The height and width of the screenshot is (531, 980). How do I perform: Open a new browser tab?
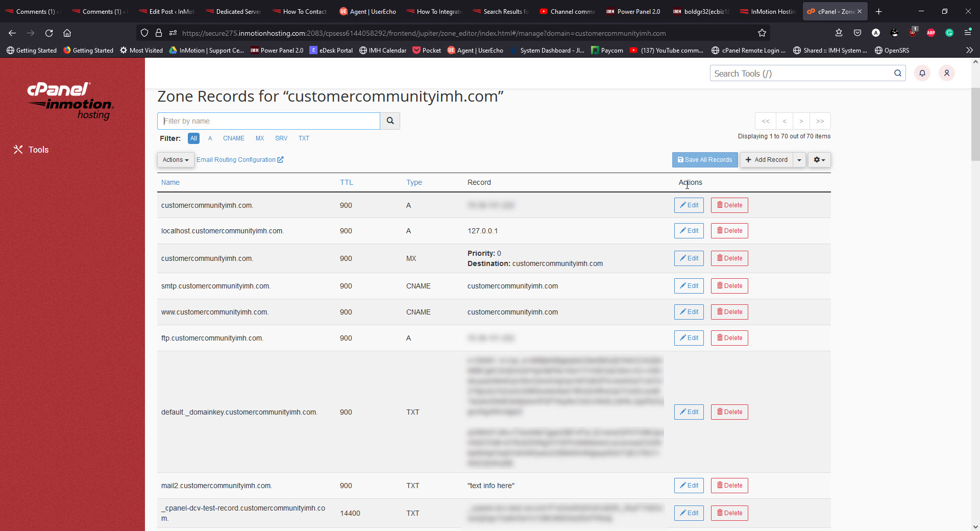point(878,11)
